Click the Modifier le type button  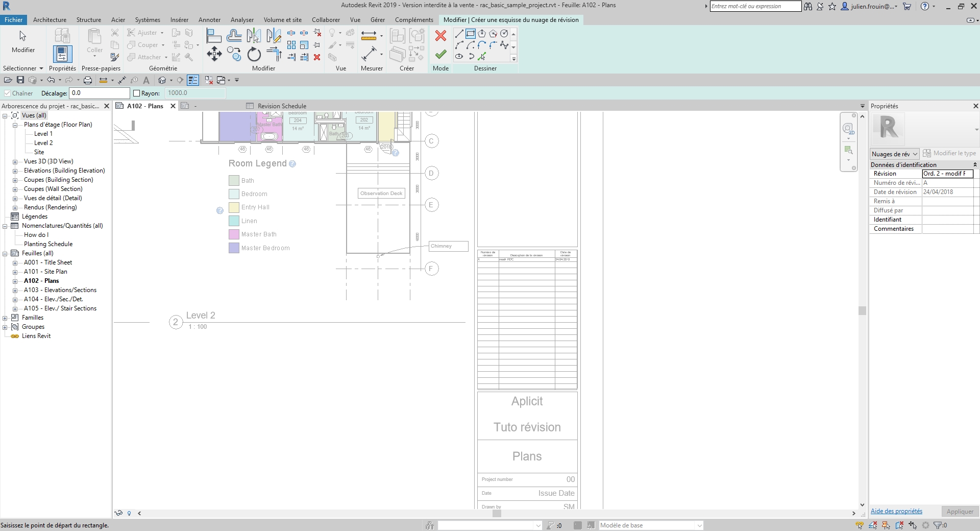pyautogui.click(x=950, y=153)
